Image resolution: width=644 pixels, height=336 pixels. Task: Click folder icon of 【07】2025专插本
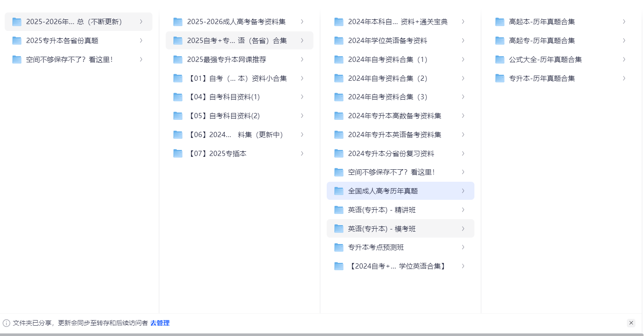(x=178, y=153)
